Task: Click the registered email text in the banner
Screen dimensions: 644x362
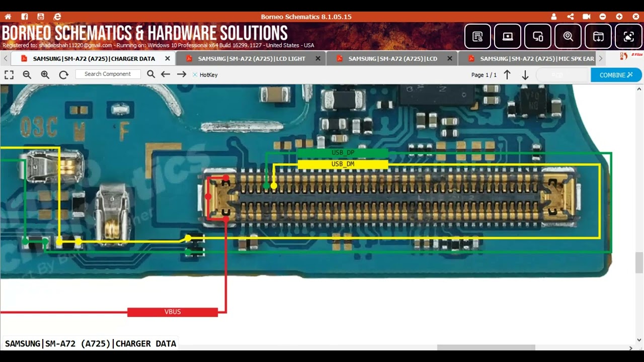Action: 75,45
